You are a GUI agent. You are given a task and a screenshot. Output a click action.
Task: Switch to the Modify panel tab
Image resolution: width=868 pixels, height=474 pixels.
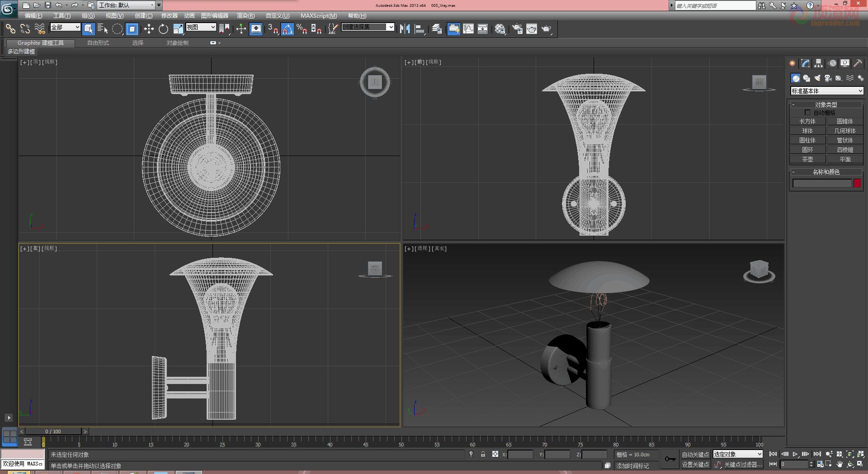pyautogui.click(x=805, y=63)
